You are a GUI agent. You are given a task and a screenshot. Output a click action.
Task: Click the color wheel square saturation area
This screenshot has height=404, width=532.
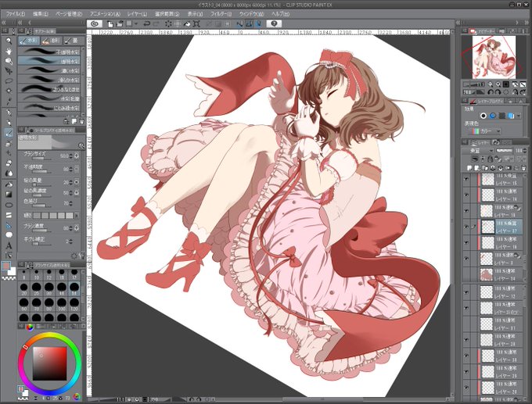[x=49, y=363]
